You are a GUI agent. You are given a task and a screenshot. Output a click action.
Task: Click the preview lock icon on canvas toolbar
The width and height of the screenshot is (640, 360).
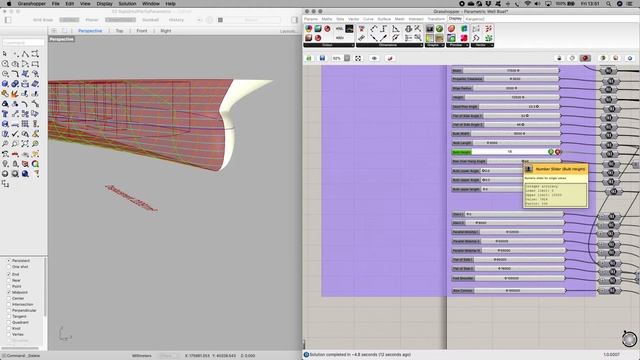pyautogui.click(x=560, y=58)
